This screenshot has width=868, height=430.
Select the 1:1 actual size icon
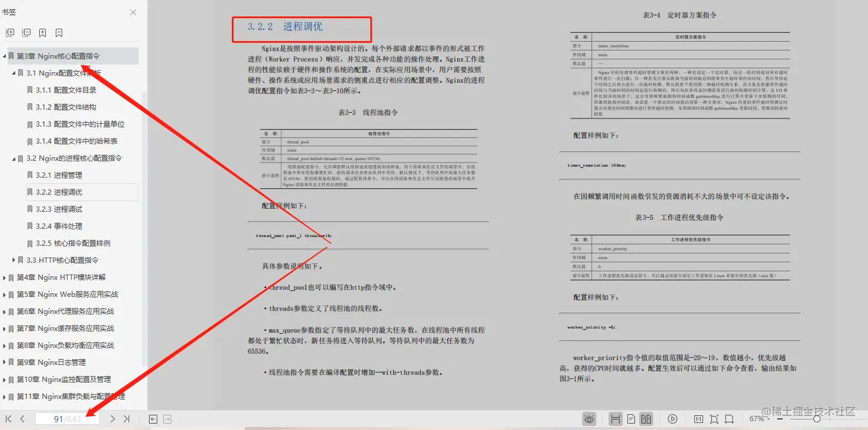pyautogui.click(x=700, y=418)
